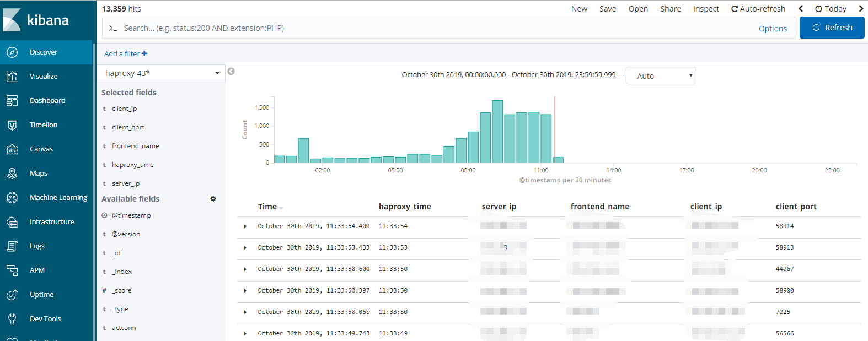Click the _score number type icon

point(104,290)
